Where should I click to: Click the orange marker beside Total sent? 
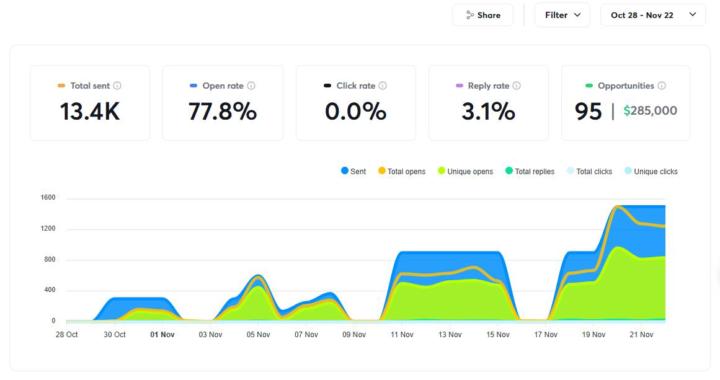(x=61, y=85)
